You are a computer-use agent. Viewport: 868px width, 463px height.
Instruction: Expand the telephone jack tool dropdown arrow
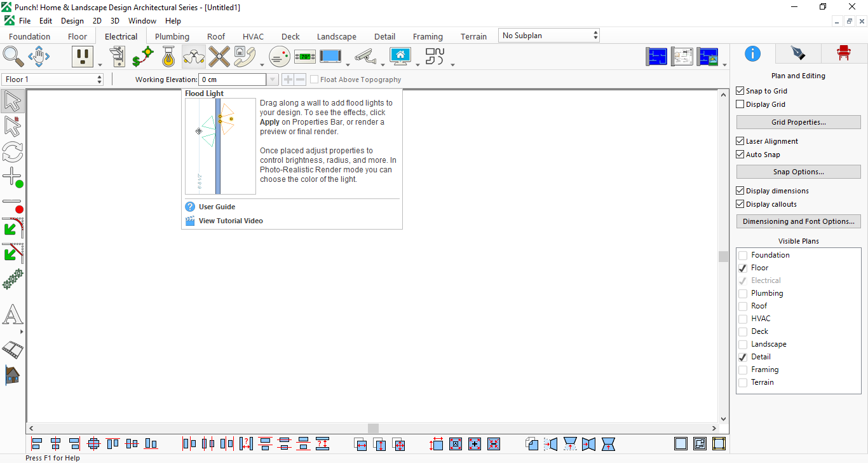pos(262,64)
